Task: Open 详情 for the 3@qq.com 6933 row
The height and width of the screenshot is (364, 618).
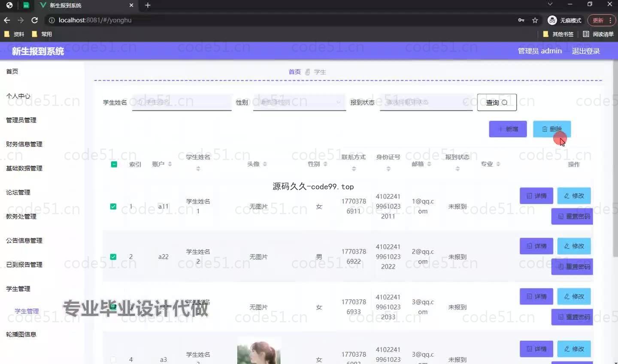Action: tap(536, 296)
